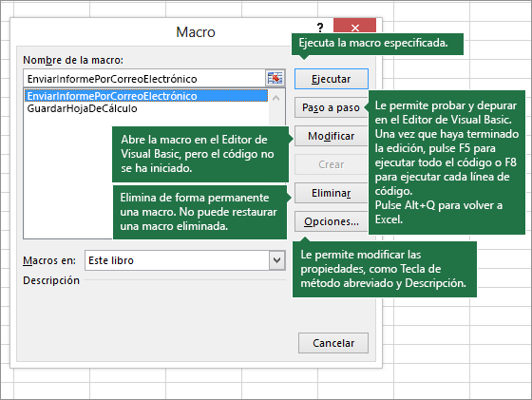Click the Le permite modificar las propiedades callout

click(x=385, y=269)
